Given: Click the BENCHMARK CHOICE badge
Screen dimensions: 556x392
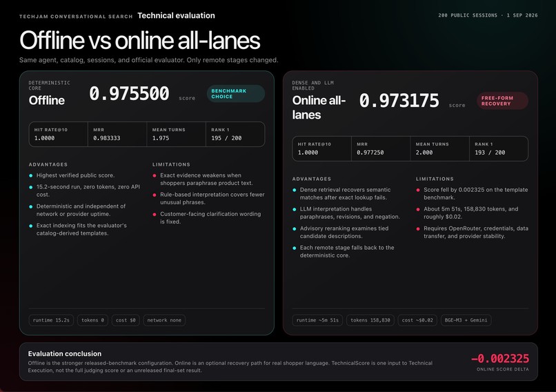Looking at the screenshot, I should coord(236,94).
